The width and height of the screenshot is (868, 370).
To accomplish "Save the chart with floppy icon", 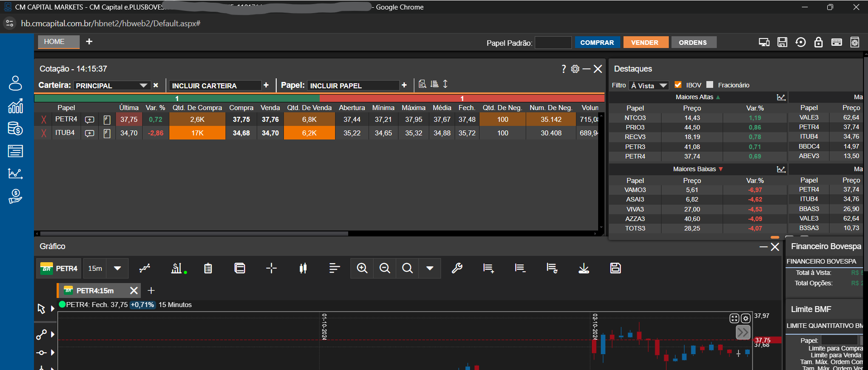I will [615, 268].
